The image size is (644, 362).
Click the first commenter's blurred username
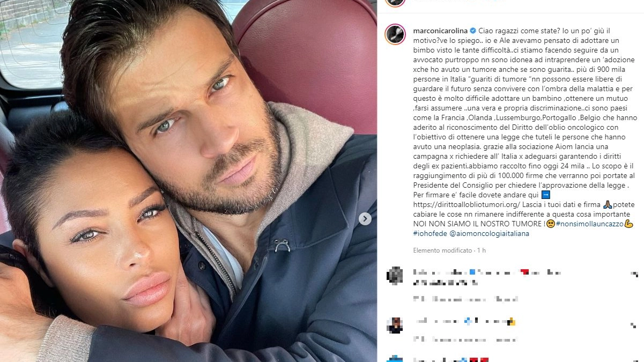click(440, 272)
